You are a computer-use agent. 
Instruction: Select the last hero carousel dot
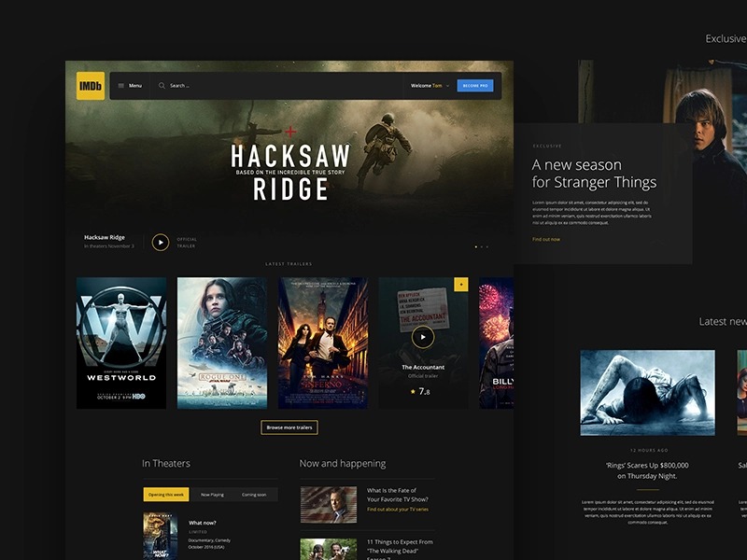[x=487, y=247]
